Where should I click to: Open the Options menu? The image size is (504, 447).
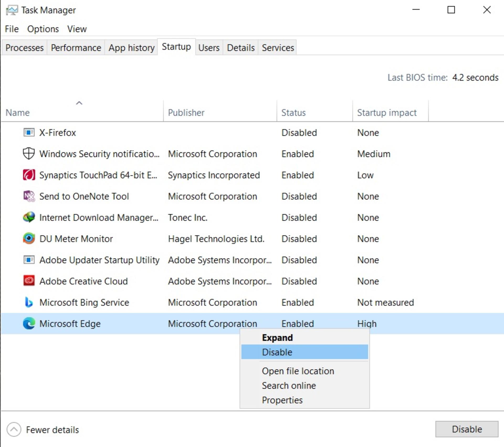click(43, 29)
